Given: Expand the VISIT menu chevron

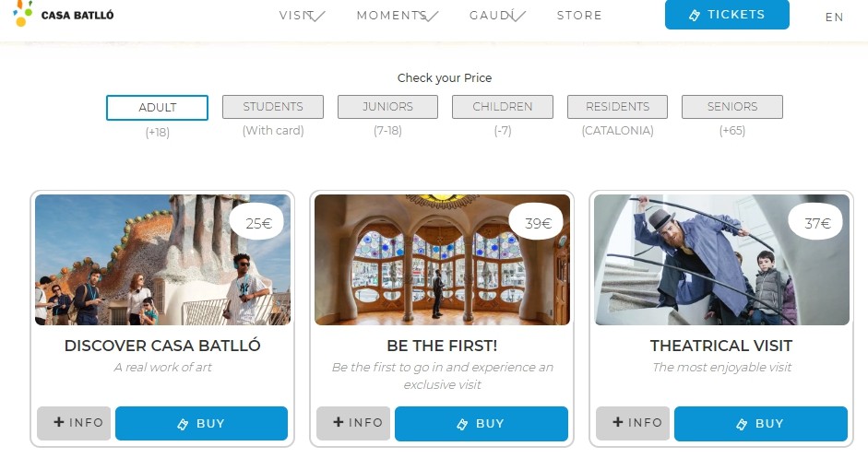Looking at the screenshot, I should coord(316,17).
